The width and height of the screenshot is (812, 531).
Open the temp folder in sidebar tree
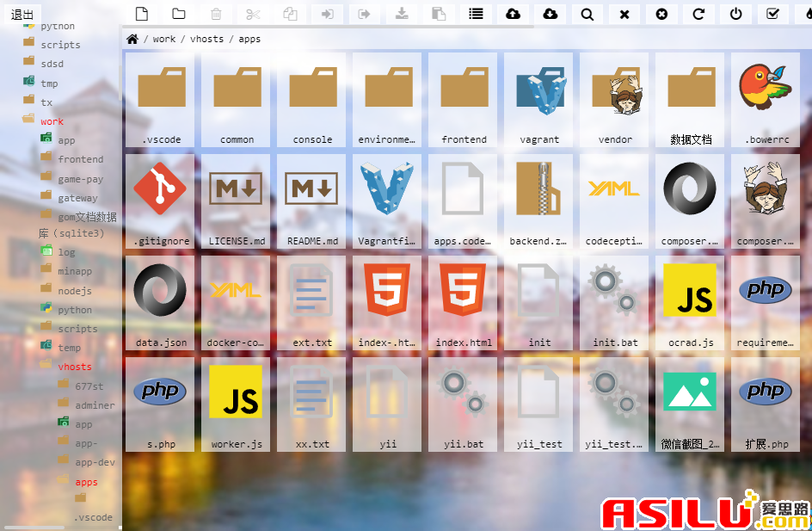tap(70, 348)
